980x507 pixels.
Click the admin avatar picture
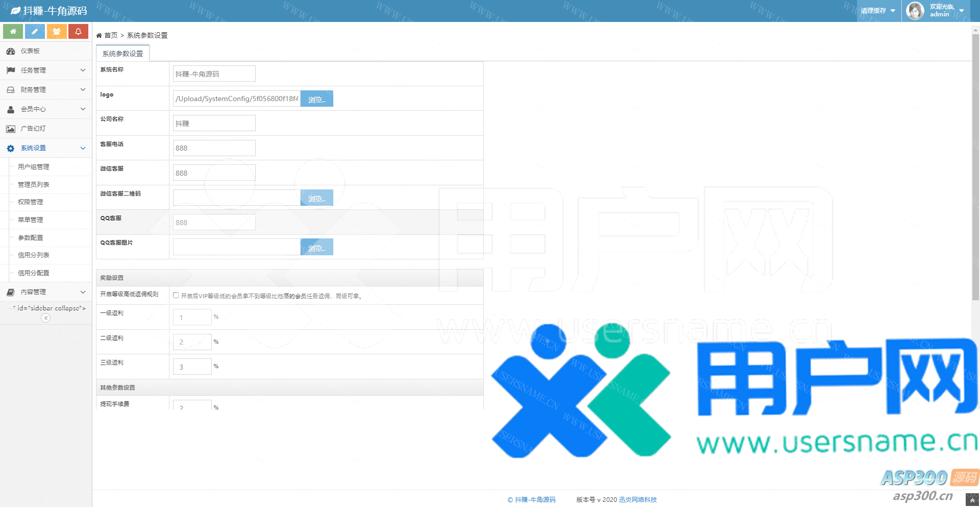915,10
